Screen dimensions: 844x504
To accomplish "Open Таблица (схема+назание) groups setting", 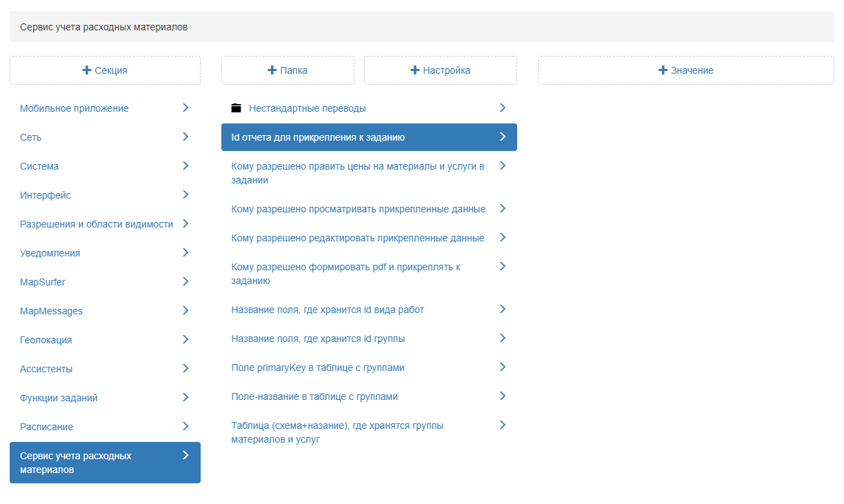I will point(369,432).
